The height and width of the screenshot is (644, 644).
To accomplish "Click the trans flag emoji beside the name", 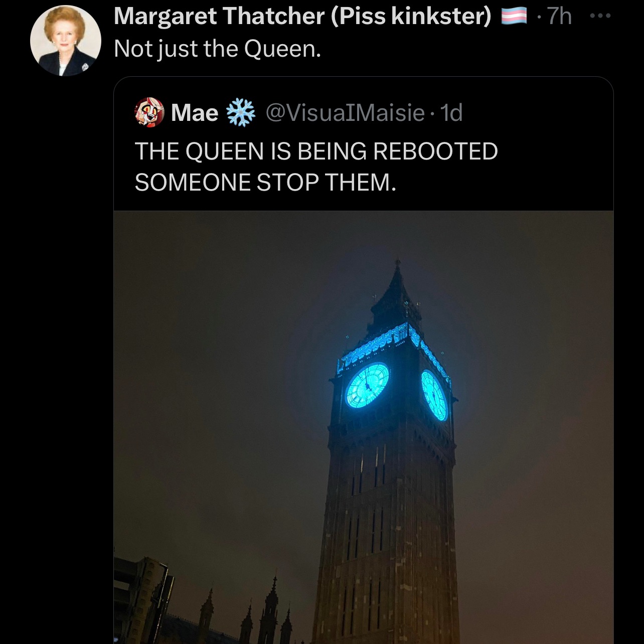I will [514, 17].
